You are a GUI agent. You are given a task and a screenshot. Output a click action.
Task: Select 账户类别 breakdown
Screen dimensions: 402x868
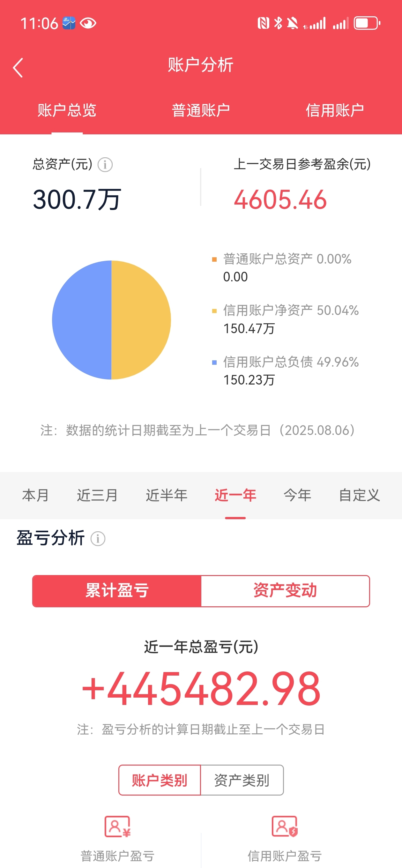pyautogui.click(x=160, y=780)
